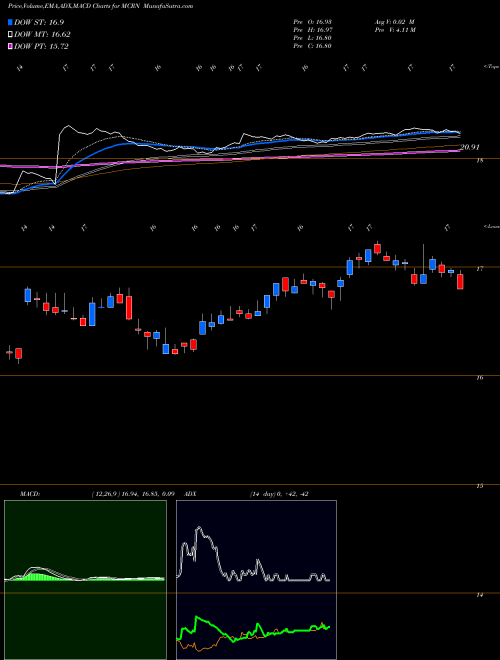
Task: Click the price axis label 17
Action: coord(480,269)
